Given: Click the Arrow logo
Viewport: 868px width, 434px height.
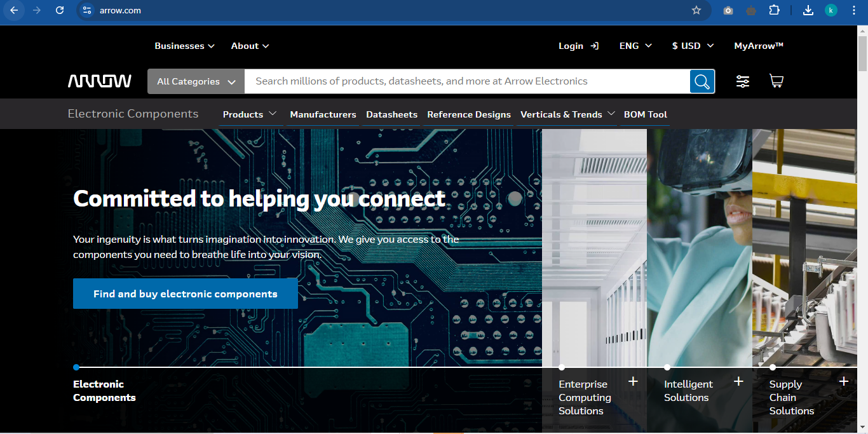Looking at the screenshot, I should pos(100,81).
